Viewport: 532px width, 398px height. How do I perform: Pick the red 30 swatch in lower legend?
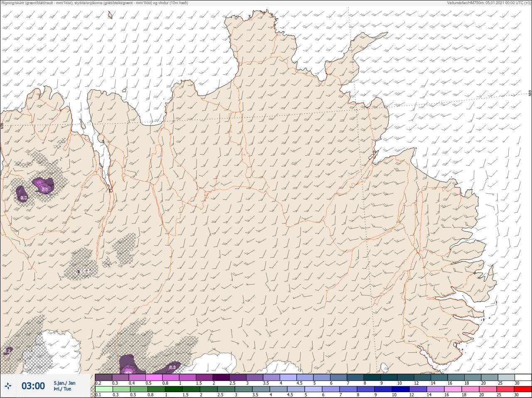pos(523,389)
